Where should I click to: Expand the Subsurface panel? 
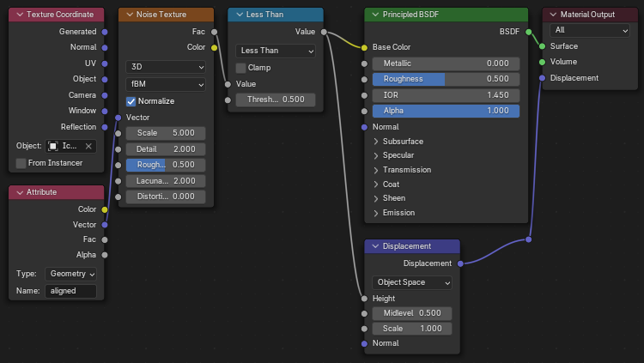click(376, 142)
